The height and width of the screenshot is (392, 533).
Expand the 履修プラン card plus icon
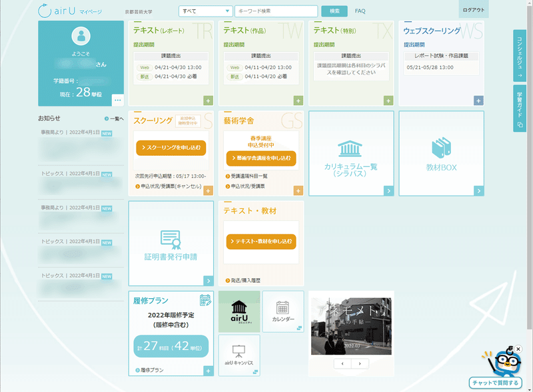(208, 371)
